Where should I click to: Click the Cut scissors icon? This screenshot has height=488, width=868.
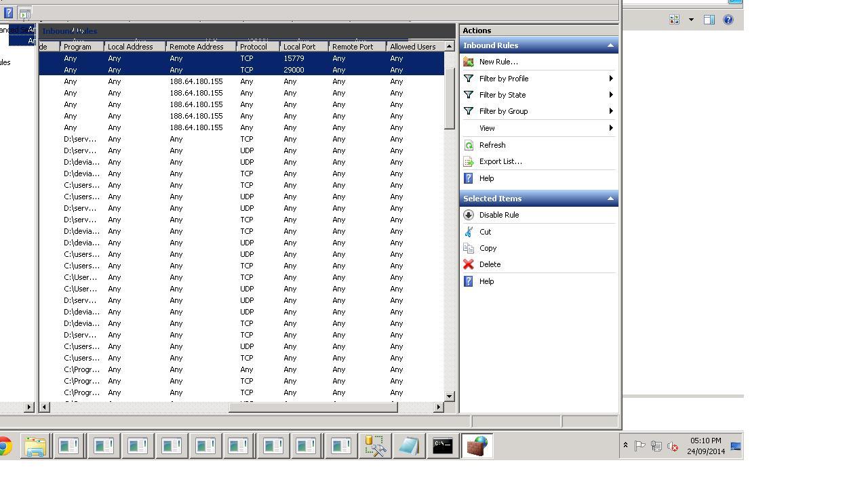[x=469, y=232]
